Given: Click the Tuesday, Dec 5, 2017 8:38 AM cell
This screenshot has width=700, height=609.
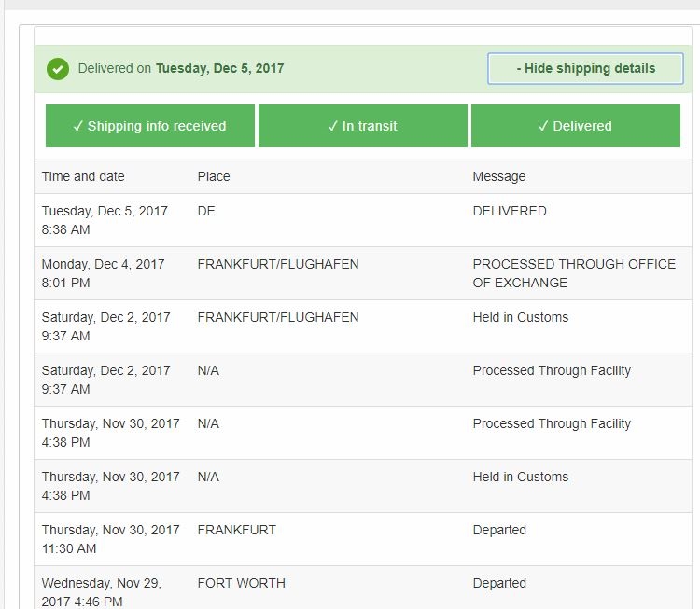Looking at the screenshot, I should 105,220.
